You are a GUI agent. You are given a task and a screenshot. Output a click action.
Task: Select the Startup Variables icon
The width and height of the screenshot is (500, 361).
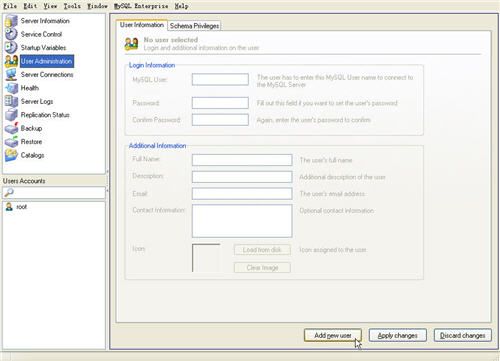[11, 47]
